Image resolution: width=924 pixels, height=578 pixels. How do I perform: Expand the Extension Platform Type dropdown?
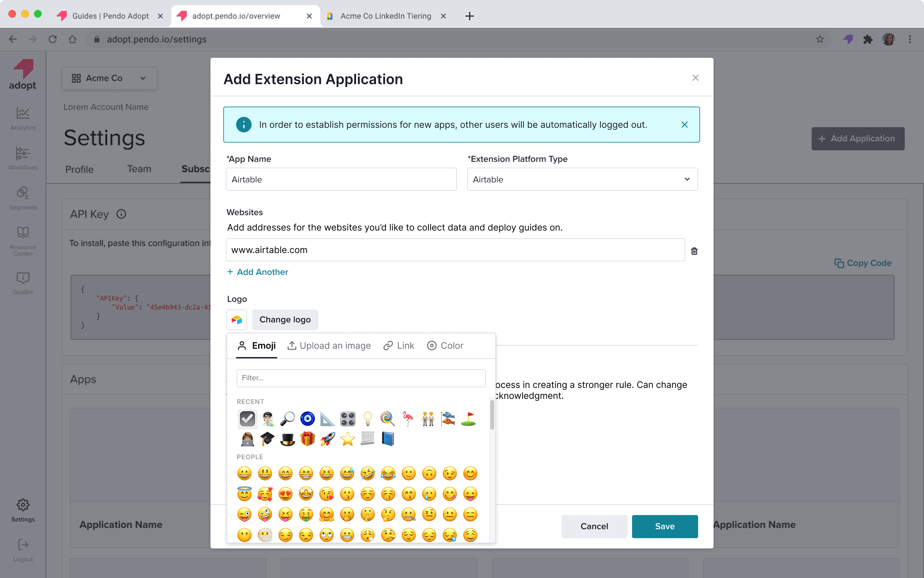[x=582, y=179]
